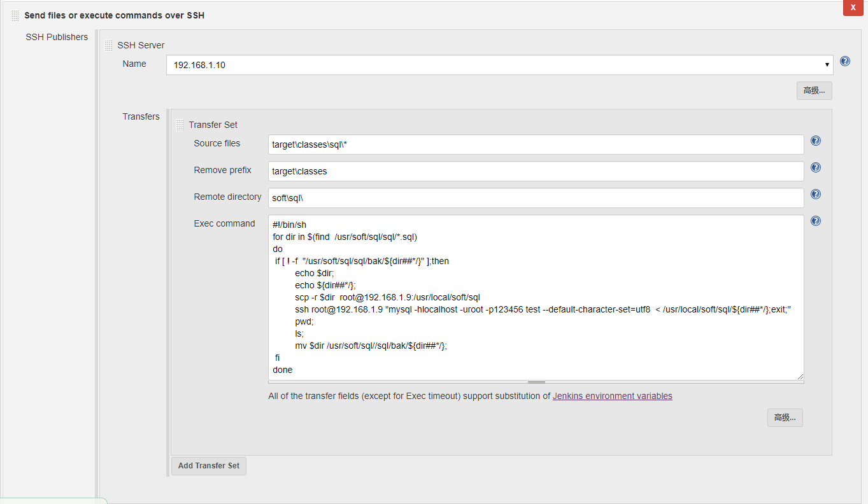Open the SSH server Name dropdown
The height and width of the screenshot is (504, 868).
[x=500, y=65]
